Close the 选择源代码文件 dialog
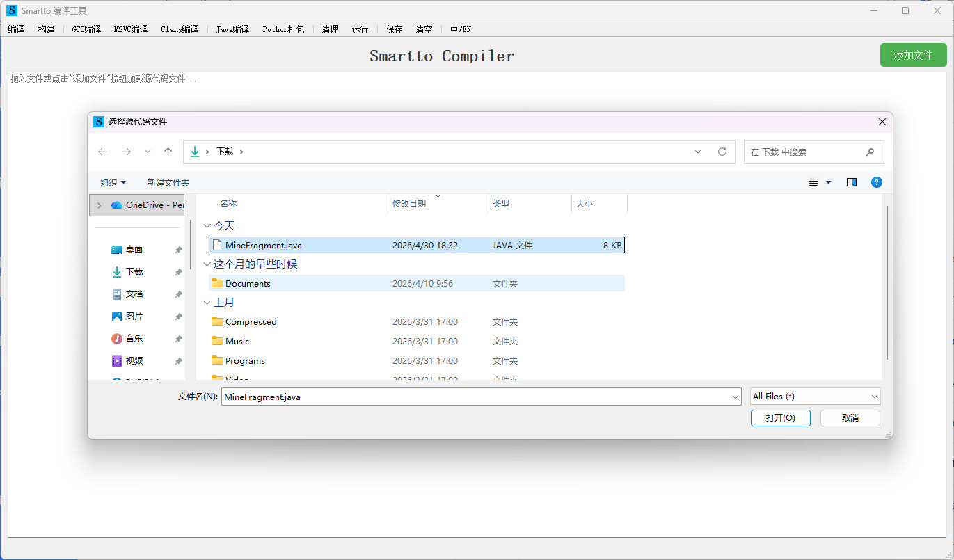 882,122
